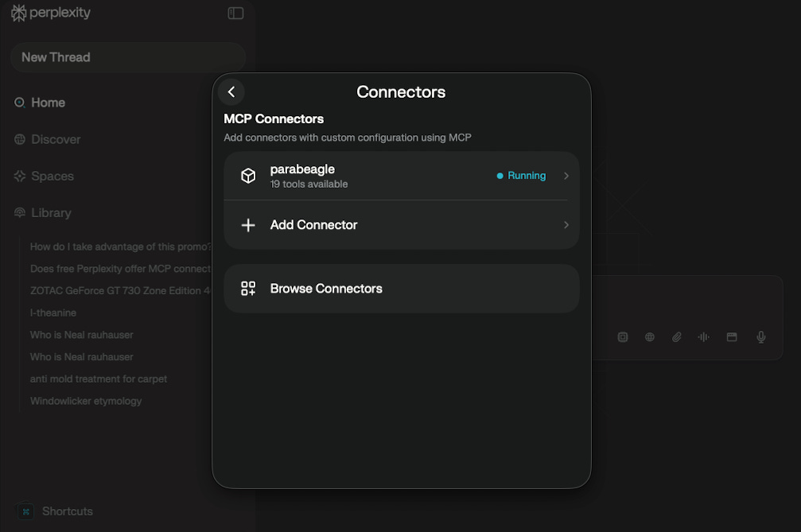Open thread 'Does free Perplexity offer MCP connect'
The width and height of the screenshot is (801, 532).
pos(121,269)
